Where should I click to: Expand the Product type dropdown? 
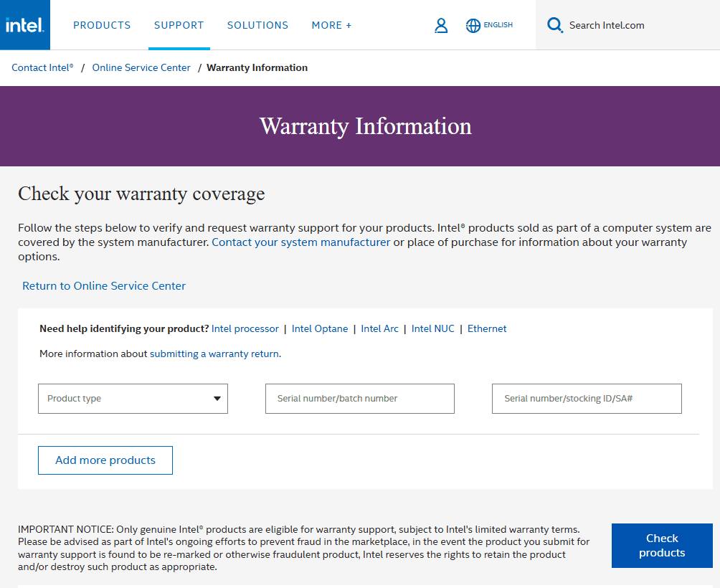(133, 399)
